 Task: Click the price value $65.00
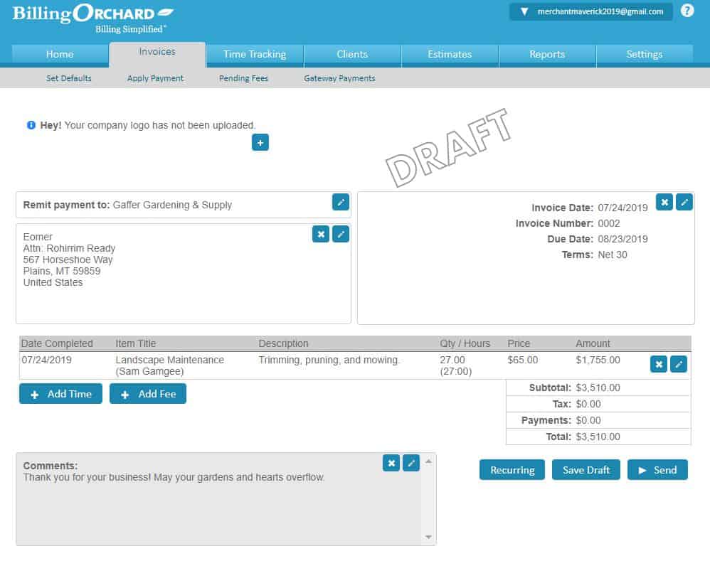coord(522,360)
